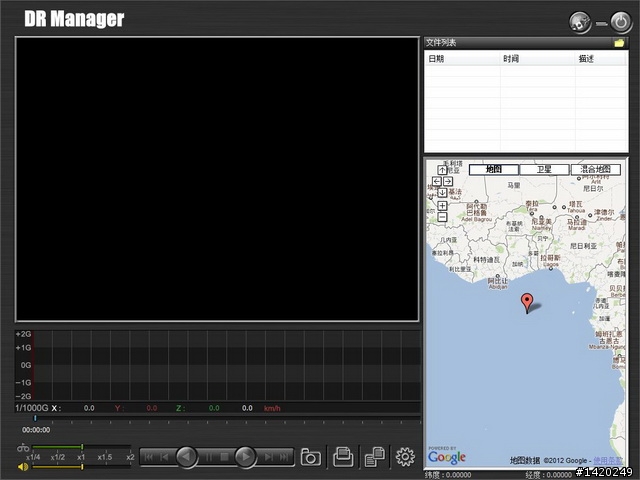Click the DR Manager title logo
The width and height of the screenshot is (640, 480).
click(74, 19)
